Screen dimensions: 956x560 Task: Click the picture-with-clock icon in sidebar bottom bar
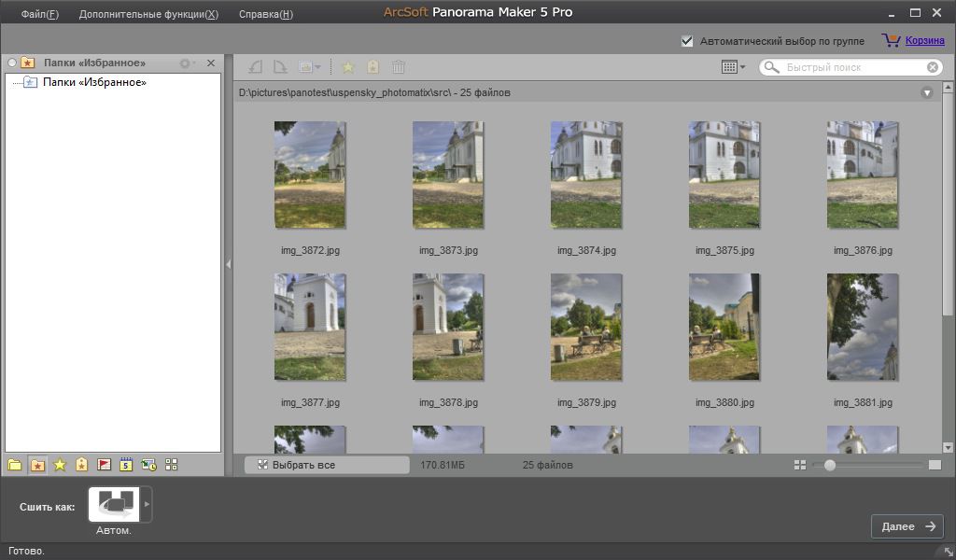149,465
